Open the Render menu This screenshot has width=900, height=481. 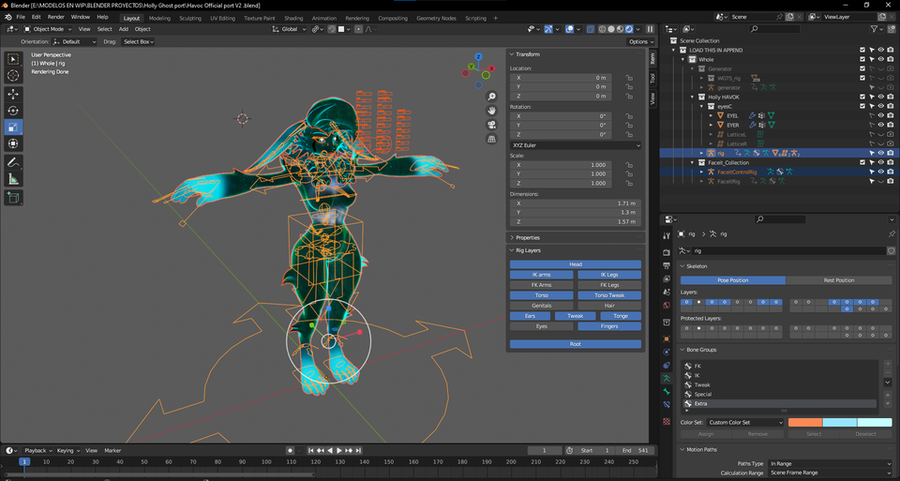pyautogui.click(x=56, y=17)
